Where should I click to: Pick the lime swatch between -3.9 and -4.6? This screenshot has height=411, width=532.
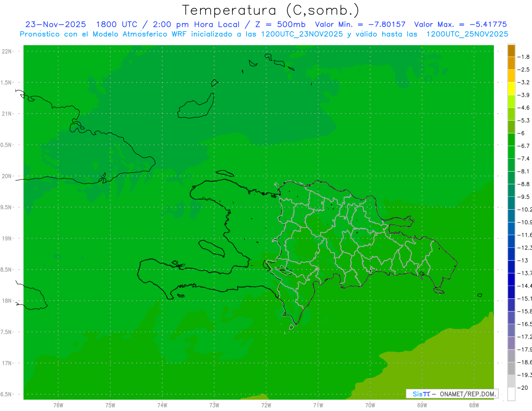511,102
